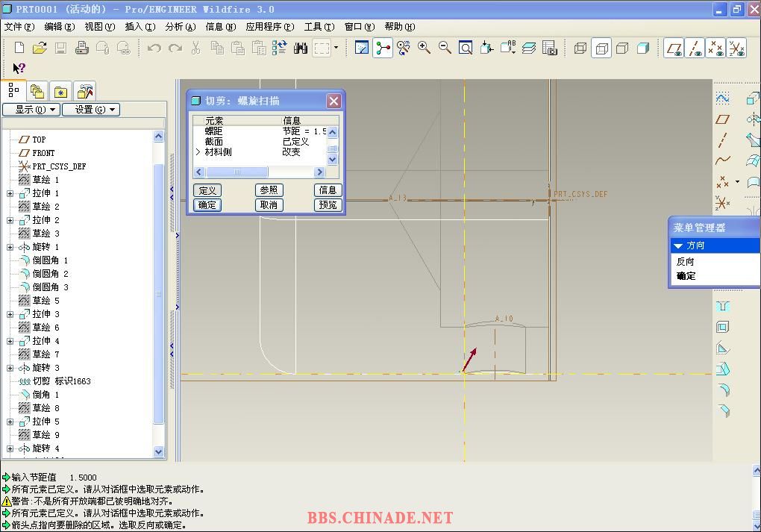Open the datum point tool flyout arrow
Viewport: 761px width, 532px height.
pyautogui.click(x=738, y=181)
